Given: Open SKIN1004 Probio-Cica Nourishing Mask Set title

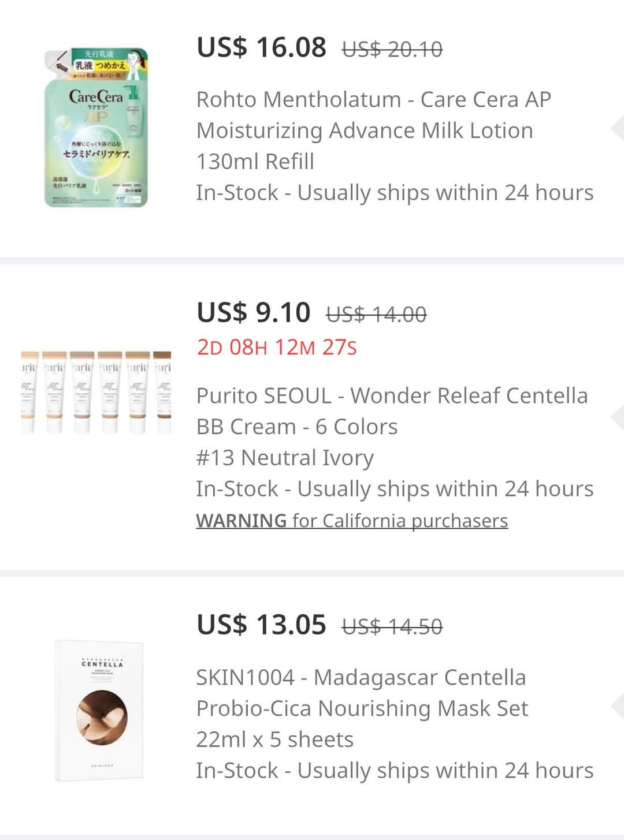Looking at the screenshot, I should pos(362,708).
